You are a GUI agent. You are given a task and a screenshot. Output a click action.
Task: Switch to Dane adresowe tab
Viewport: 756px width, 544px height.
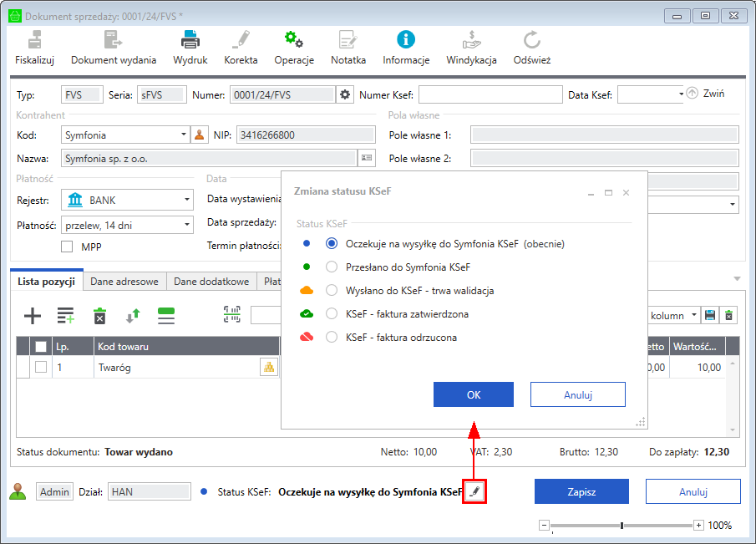(124, 282)
